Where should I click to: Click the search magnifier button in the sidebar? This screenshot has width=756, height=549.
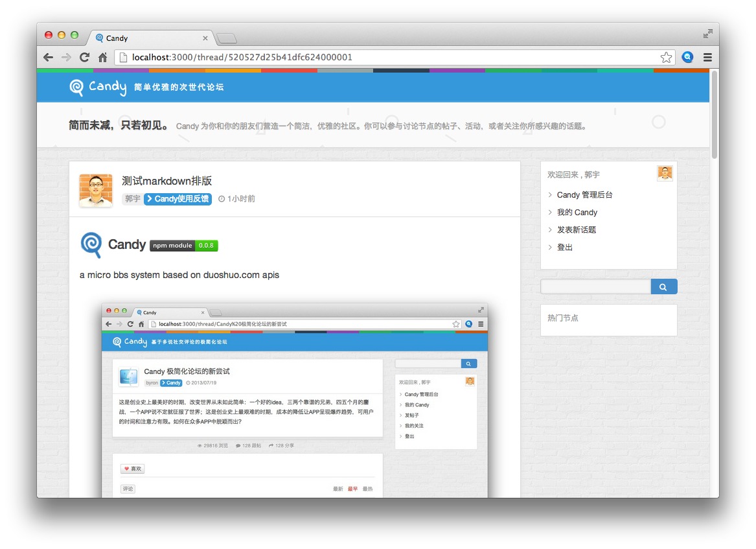(x=663, y=286)
